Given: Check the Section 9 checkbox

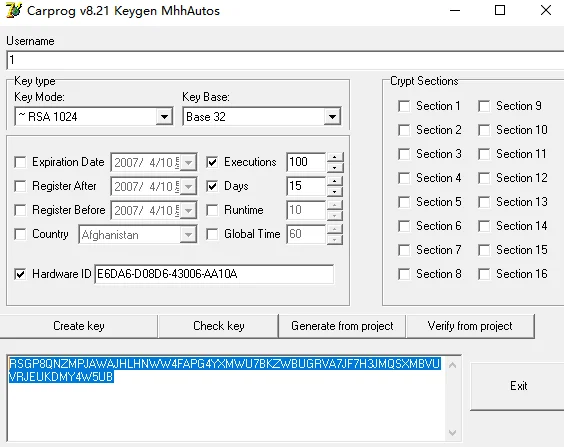Looking at the screenshot, I should [484, 106].
